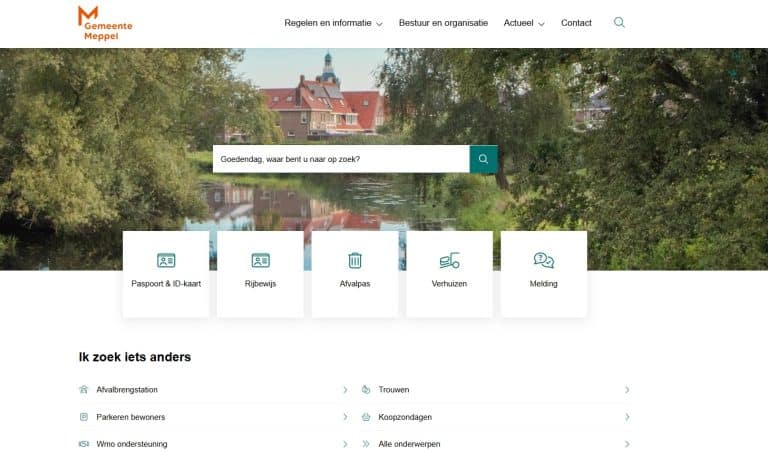Open the Verhuizen link

pyautogui.click(x=449, y=284)
